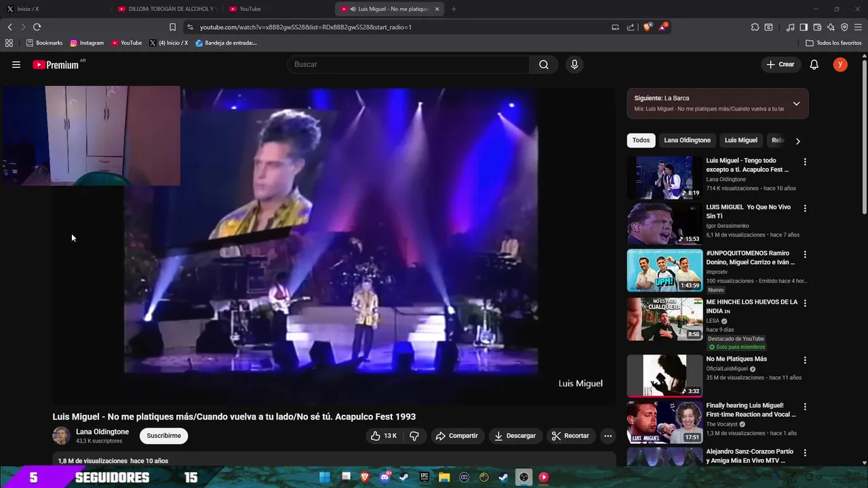
Task: Open the extensions puzzle icon
Action: click(x=755, y=27)
